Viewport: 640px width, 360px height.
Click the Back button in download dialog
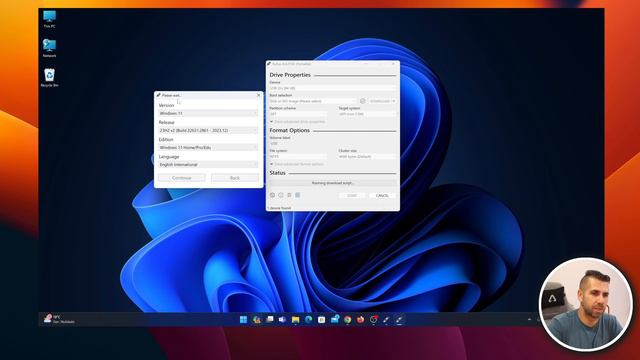[235, 178]
